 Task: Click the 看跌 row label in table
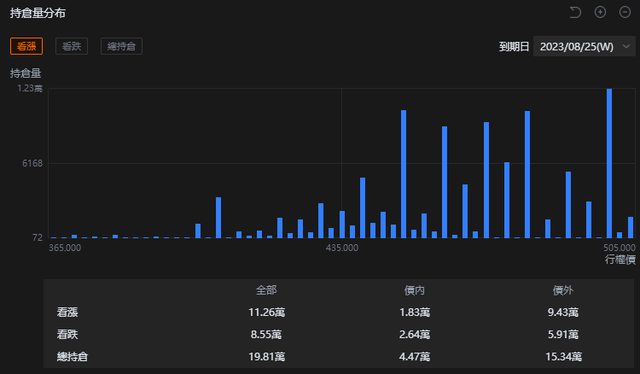67,334
